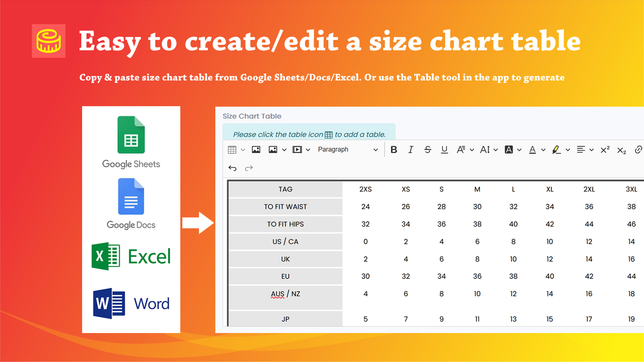Undo the last edit
This screenshot has height=362, width=644.
point(232,168)
